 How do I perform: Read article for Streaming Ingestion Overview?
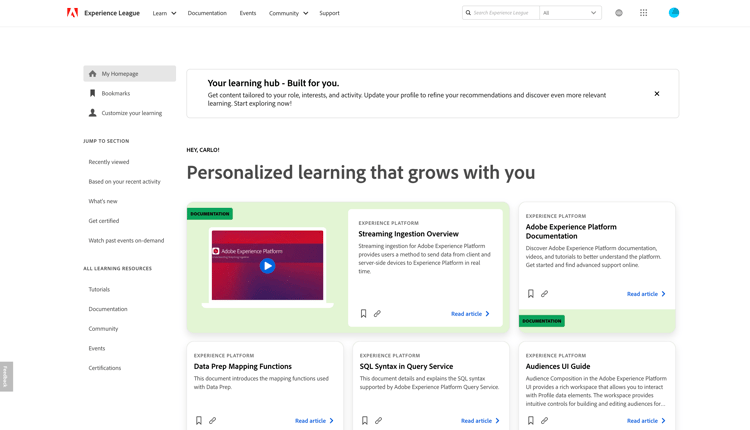click(470, 314)
